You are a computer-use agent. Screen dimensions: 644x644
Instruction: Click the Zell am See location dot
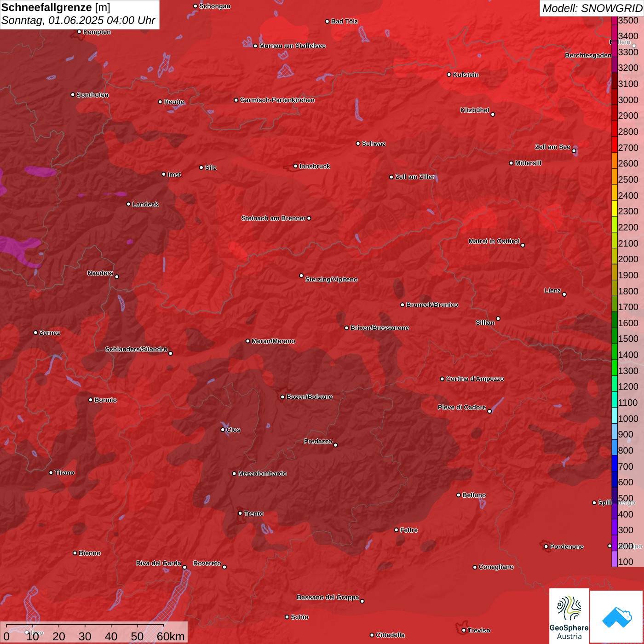574,151
